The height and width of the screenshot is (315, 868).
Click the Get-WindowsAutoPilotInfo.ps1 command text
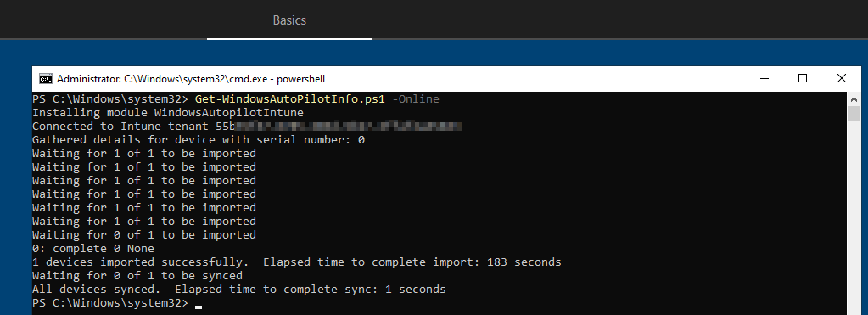[289, 99]
